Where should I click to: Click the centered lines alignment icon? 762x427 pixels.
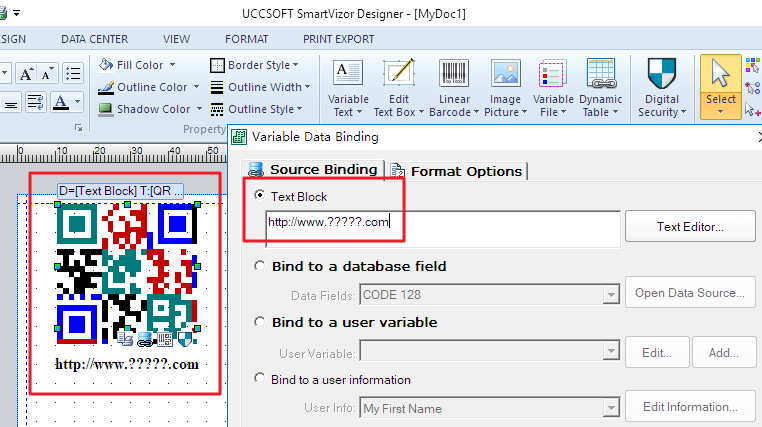11,103
